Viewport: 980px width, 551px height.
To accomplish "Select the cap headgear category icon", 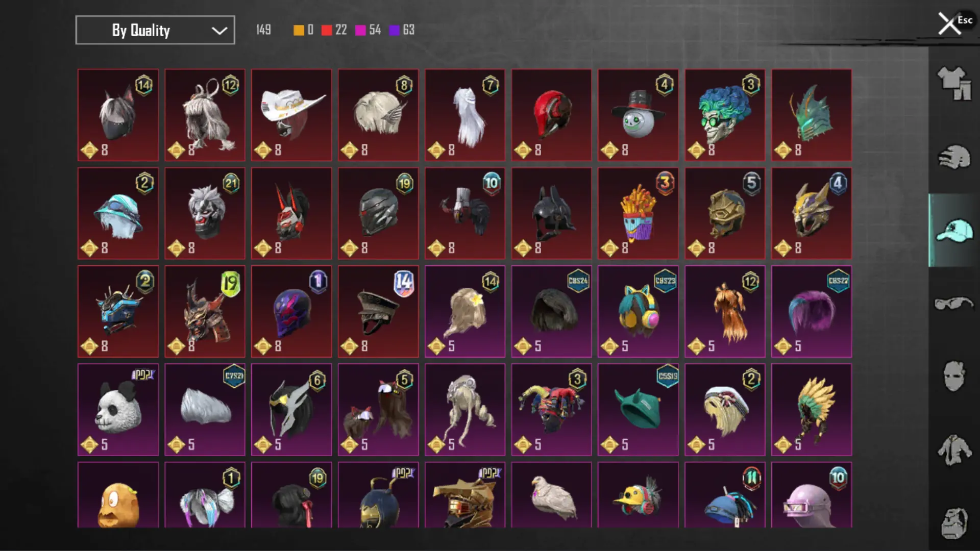I will pos(953,231).
